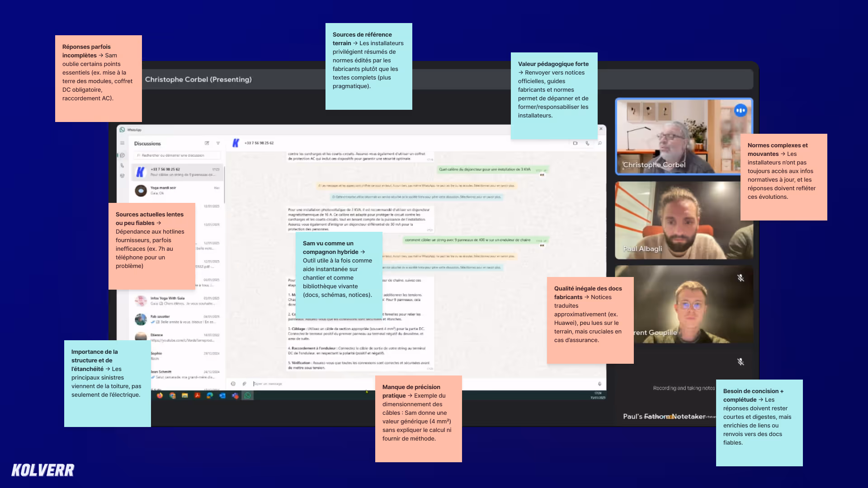Open the +33 7 56 98 25 62 chat in the list
868x488 pixels.
coord(177,172)
